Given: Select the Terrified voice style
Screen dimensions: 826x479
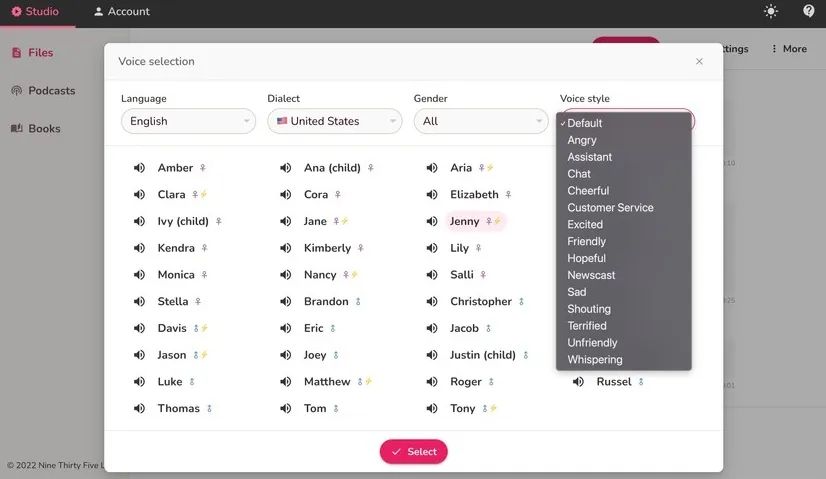Looking at the screenshot, I should coord(624,326).
